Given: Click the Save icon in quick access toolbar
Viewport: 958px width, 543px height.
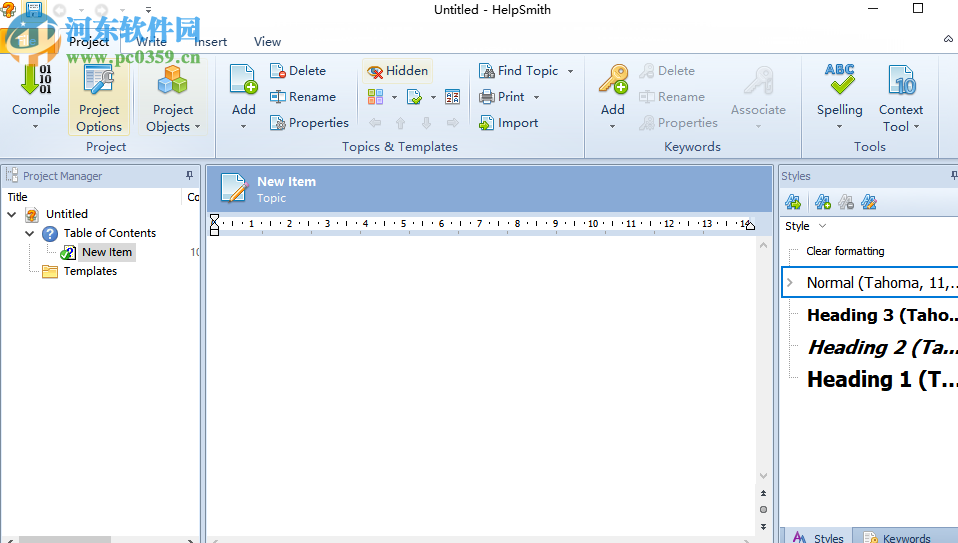Looking at the screenshot, I should (33, 10).
